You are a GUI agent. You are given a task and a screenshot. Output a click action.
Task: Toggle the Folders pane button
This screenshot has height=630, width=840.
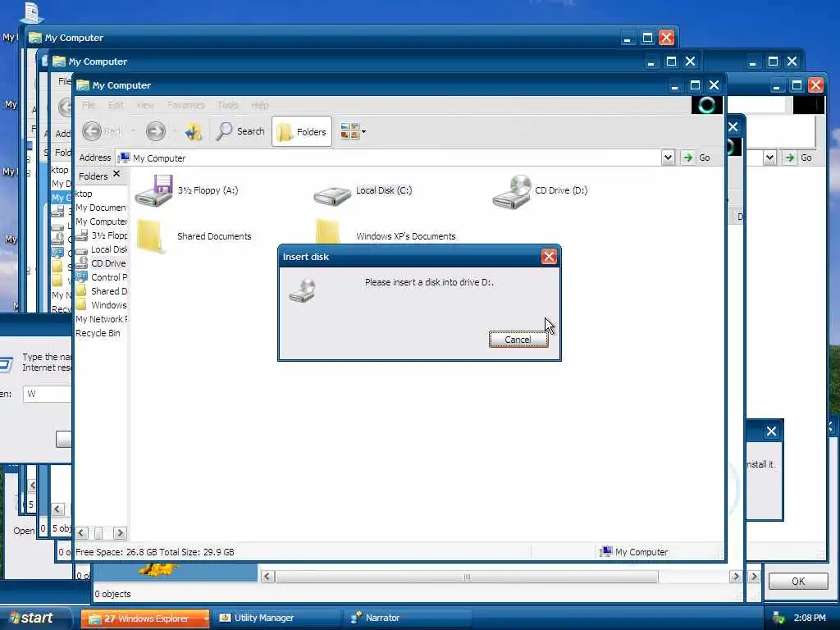point(302,131)
